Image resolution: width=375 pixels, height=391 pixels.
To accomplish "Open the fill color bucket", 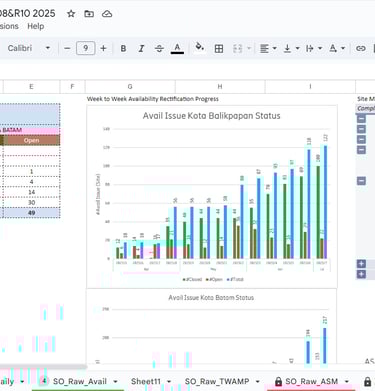I will (x=199, y=47).
